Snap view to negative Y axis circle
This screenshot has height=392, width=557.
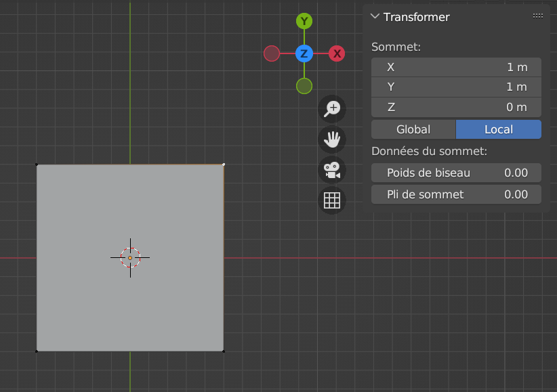tap(304, 86)
